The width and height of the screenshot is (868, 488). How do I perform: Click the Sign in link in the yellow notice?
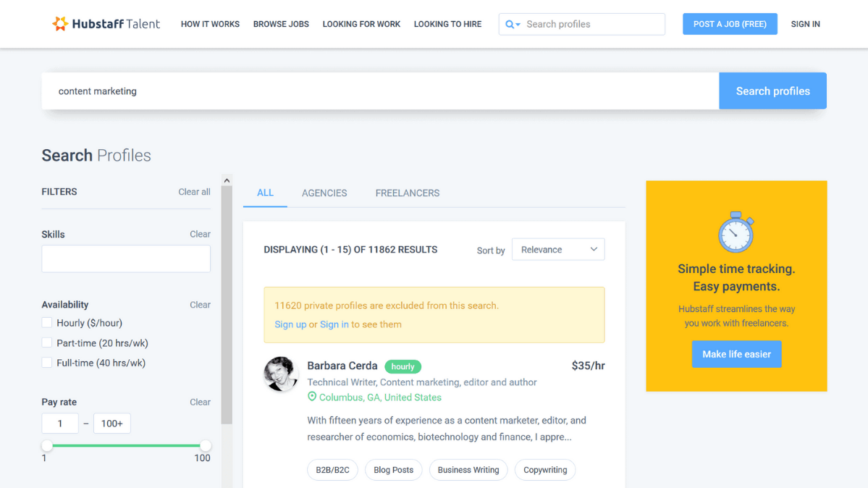coord(334,324)
